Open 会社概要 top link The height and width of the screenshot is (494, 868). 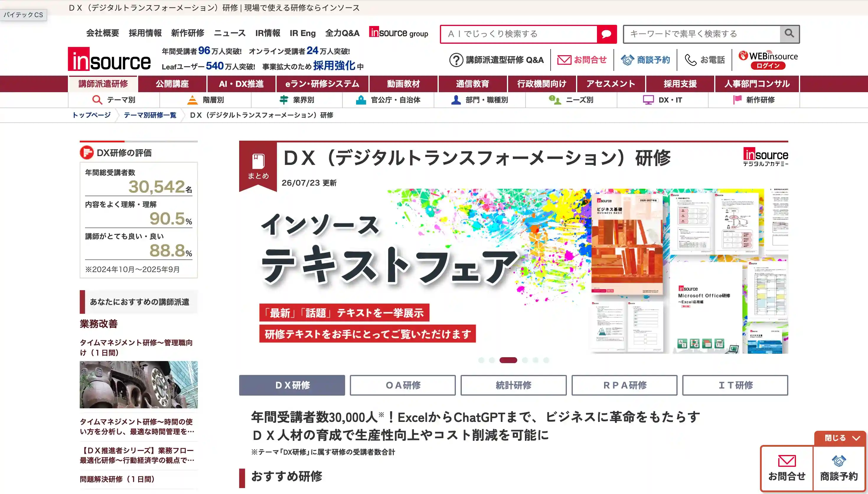click(x=103, y=33)
